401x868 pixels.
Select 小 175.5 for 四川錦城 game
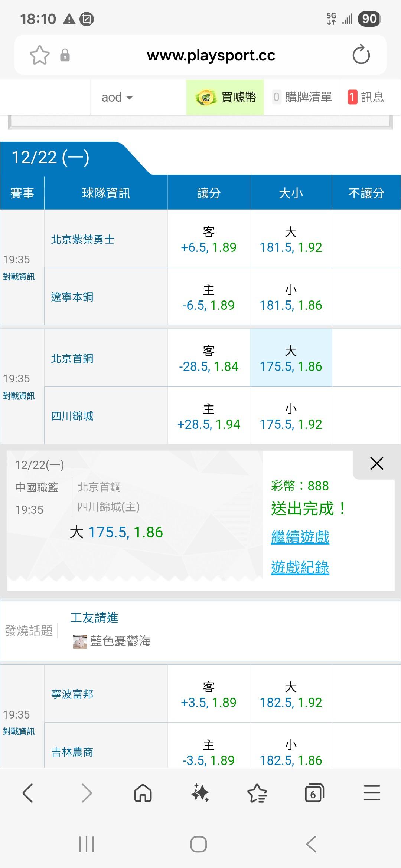291,416
